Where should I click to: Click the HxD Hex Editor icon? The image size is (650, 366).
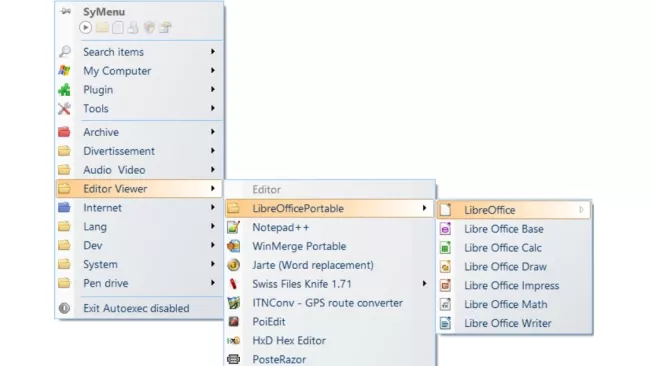click(x=234, y=340)
